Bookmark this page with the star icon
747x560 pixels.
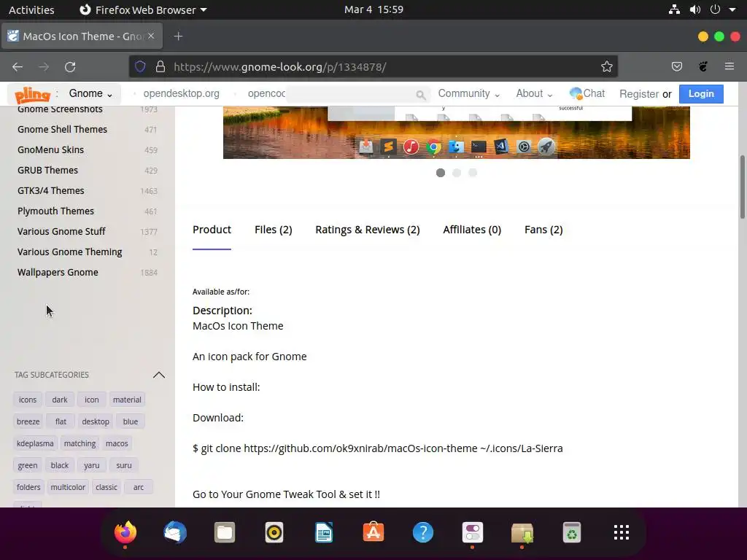606,66
